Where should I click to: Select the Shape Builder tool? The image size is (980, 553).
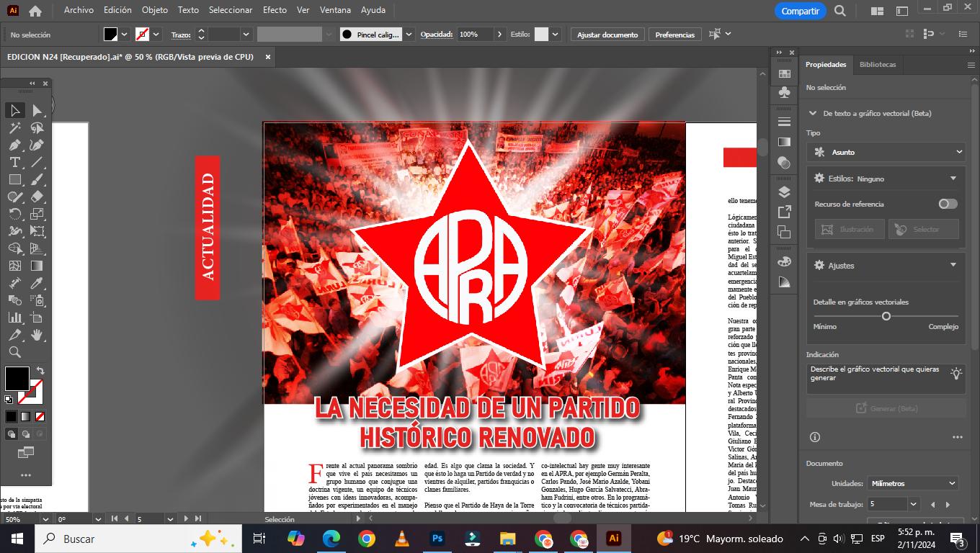pyautogui.click(x=14, y=248)
